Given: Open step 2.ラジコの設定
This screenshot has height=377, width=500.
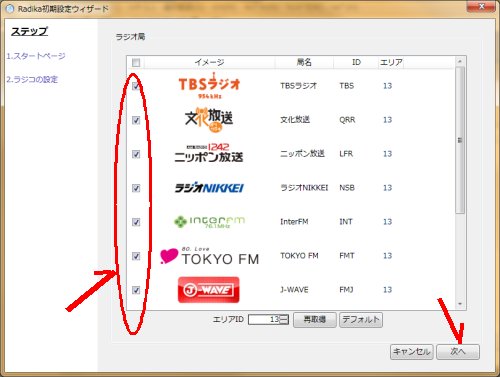Looking at the screenshot, I should click(x=32, y=80).
